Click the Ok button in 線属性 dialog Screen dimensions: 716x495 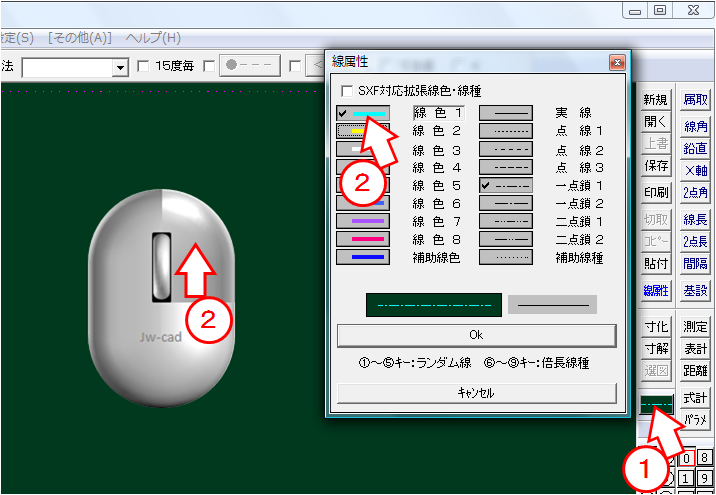coord(476,335)
